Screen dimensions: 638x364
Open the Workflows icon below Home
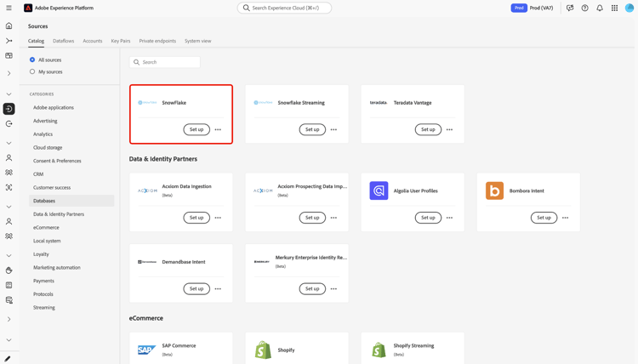[9, 41]
